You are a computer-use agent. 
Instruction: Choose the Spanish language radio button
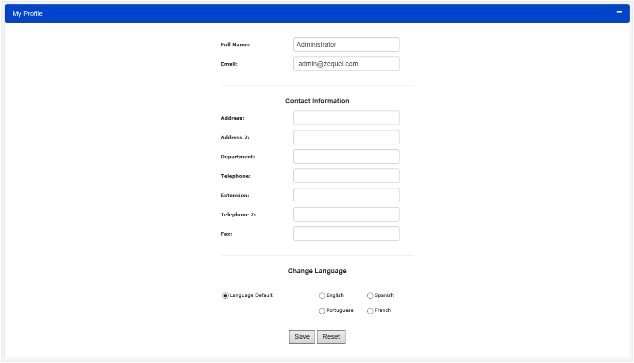coord(370,295)
